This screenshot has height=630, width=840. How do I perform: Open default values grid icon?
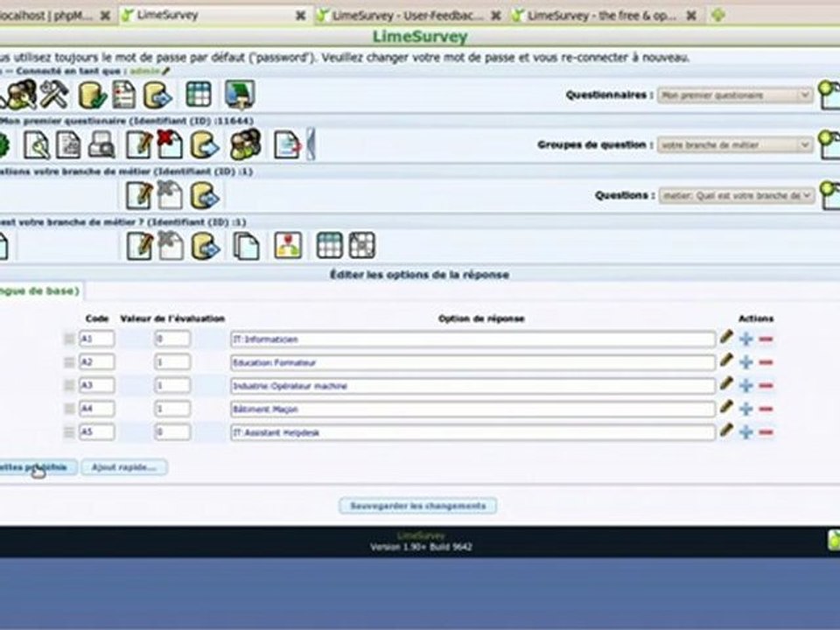(x=362, y=245)
